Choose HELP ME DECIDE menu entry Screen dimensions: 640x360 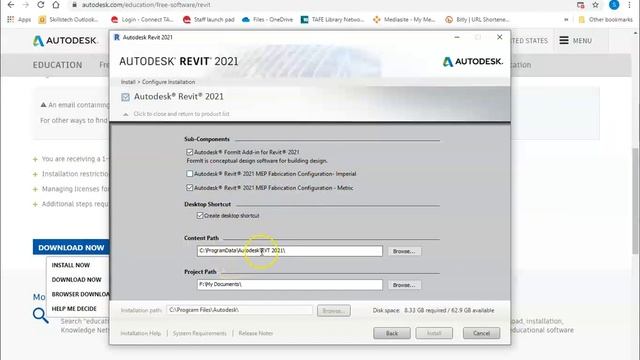(74, 309)
